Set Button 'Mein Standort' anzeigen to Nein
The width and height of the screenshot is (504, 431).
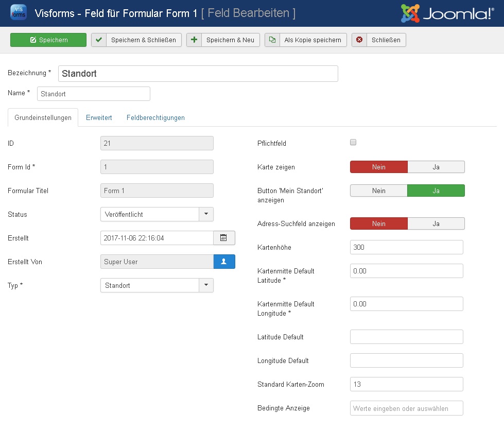[379, 191]
